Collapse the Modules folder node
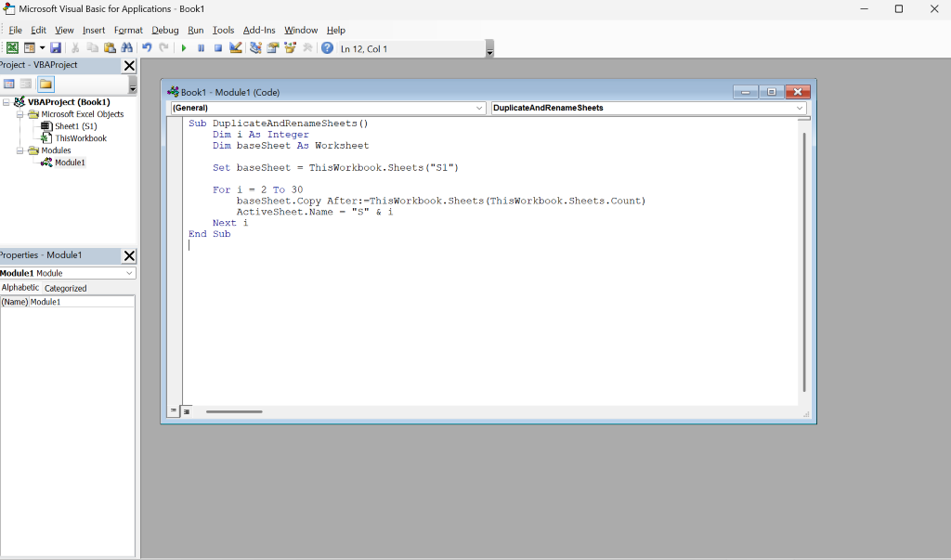 tap(20, 150)
